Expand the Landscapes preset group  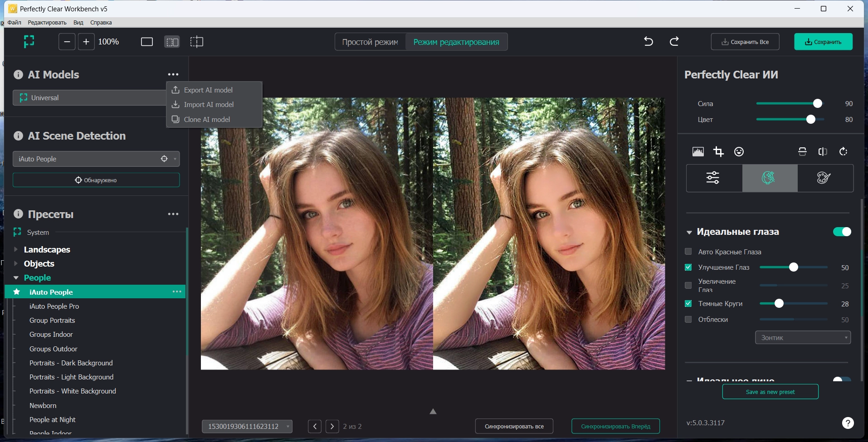16,249
